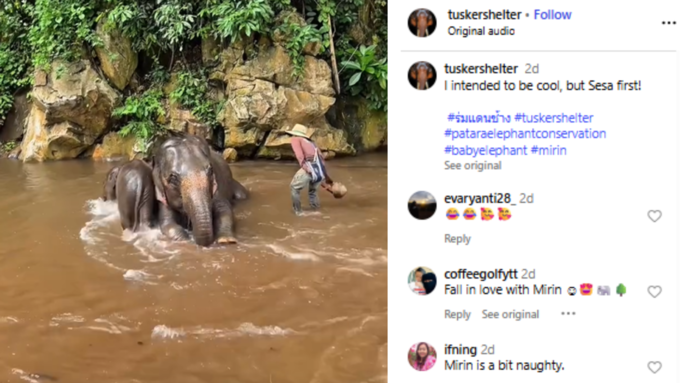Open more options dots under coffeegolfytt comment

point(568,313)
